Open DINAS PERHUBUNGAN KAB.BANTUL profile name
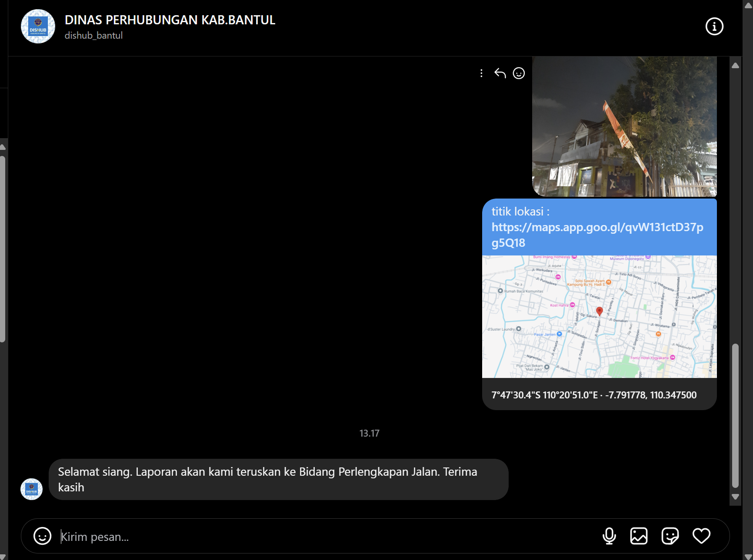753x560 pixels. point(170,20)
